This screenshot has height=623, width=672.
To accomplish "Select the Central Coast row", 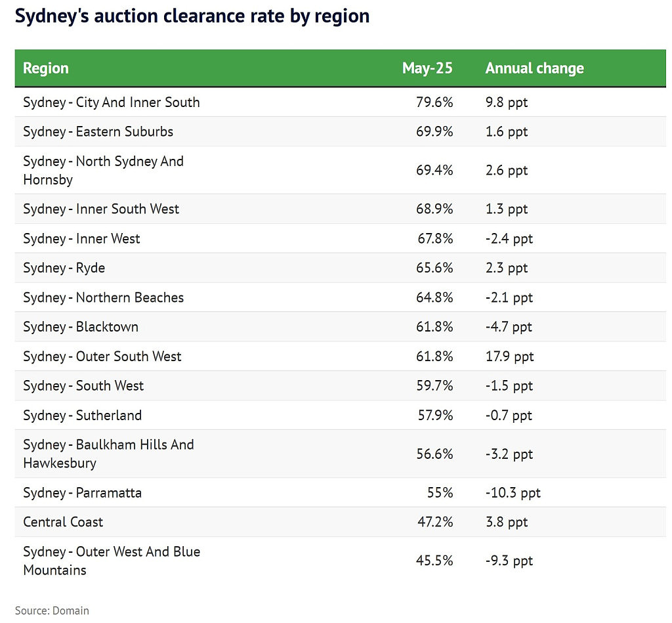I will tap(340, 522).
